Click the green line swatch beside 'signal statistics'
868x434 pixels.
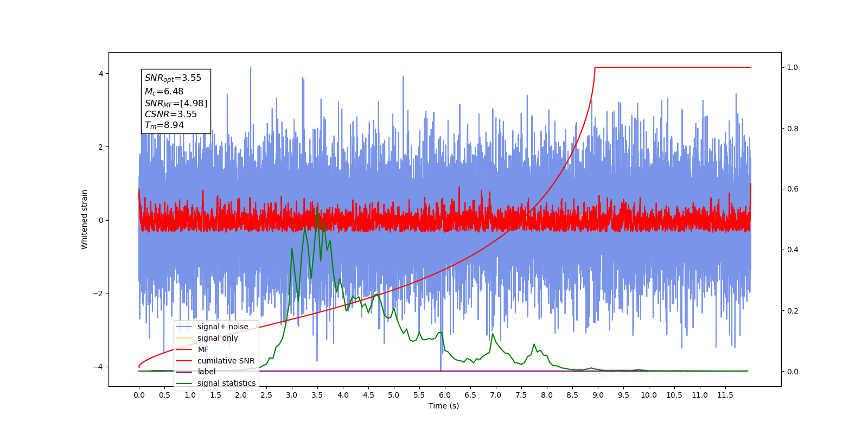[184, 383]
